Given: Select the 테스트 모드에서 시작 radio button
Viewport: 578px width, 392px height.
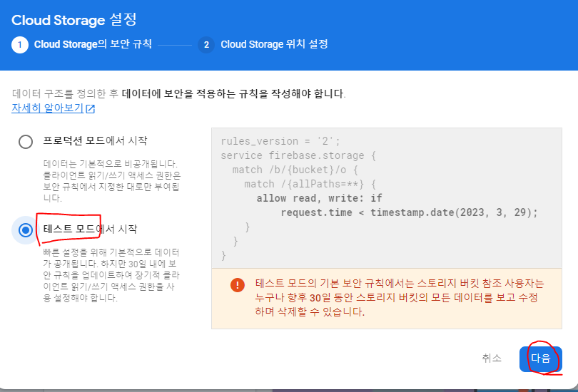Looking at the screenshot, I should 26,230.
